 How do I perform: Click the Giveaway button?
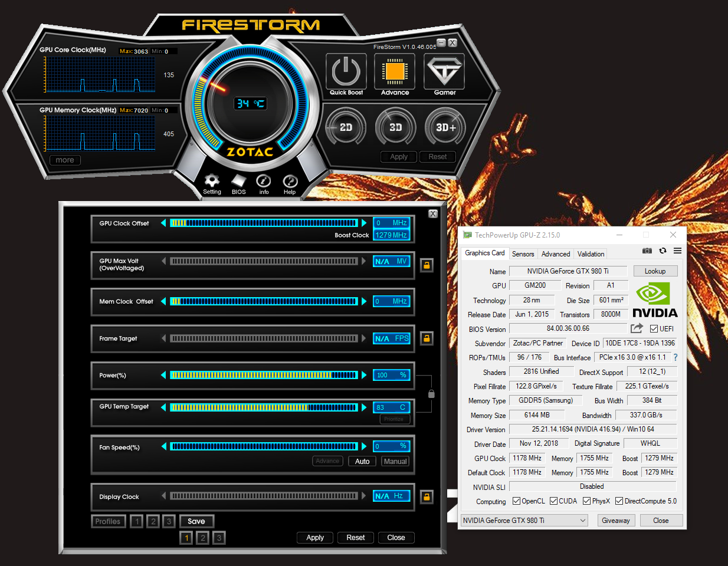[616, 521]
